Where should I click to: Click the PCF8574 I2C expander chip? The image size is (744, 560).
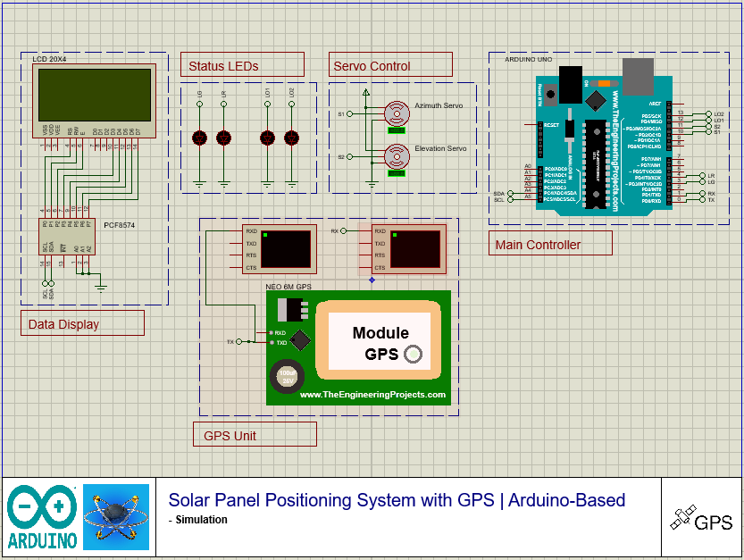tap(65, 237)
